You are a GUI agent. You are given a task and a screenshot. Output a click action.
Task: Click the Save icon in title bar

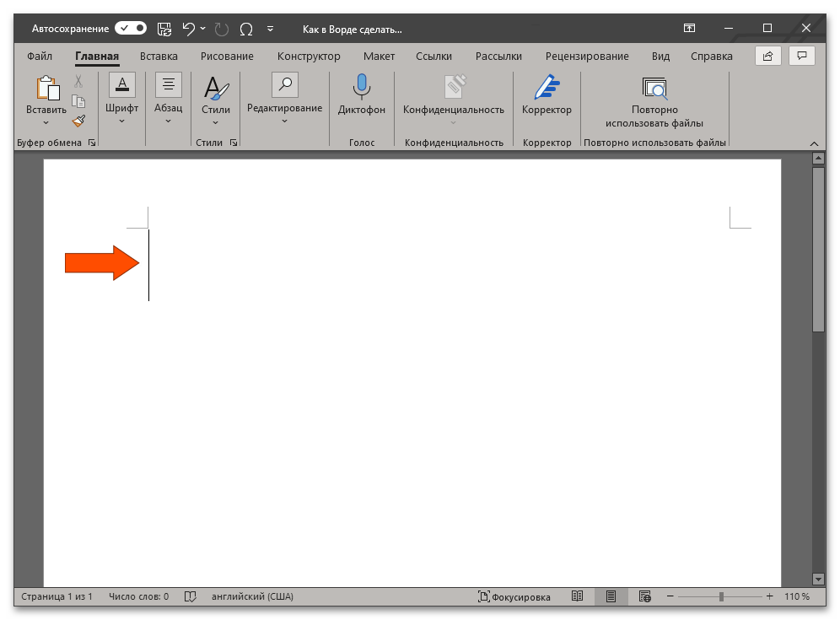(x=164, y=29)
